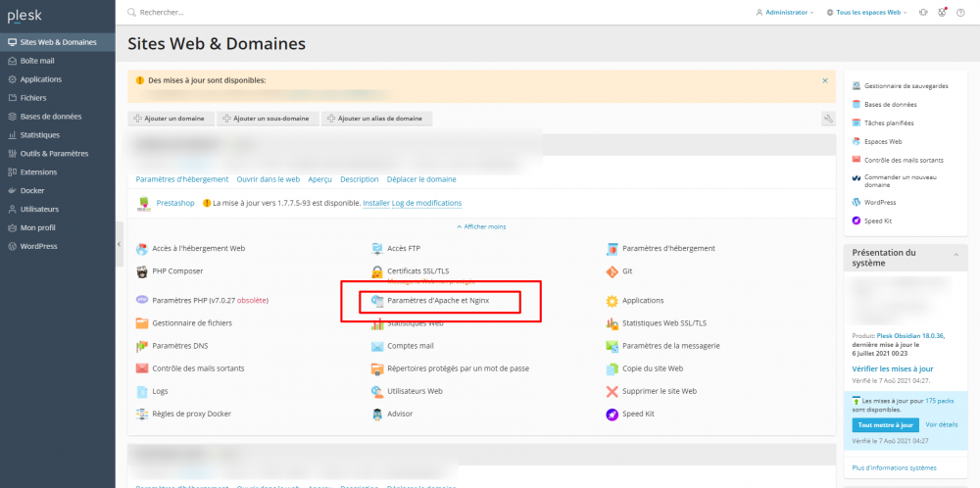Click Déplacer le domaine link
Image resolution: width=980 pixels, height=488 pixels.
pos(421,179)
